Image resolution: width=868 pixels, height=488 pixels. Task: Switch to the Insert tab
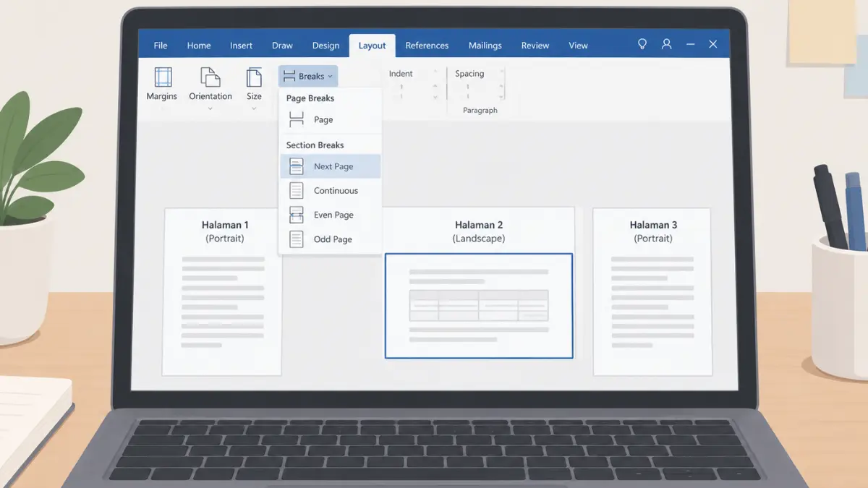[x=242, y=46]
